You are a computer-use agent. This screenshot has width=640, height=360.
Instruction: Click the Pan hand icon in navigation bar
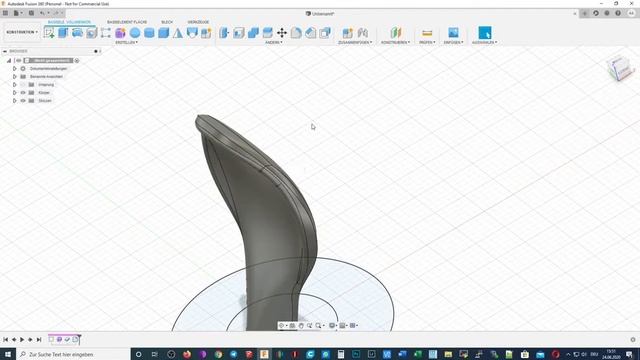coord(301,325)
